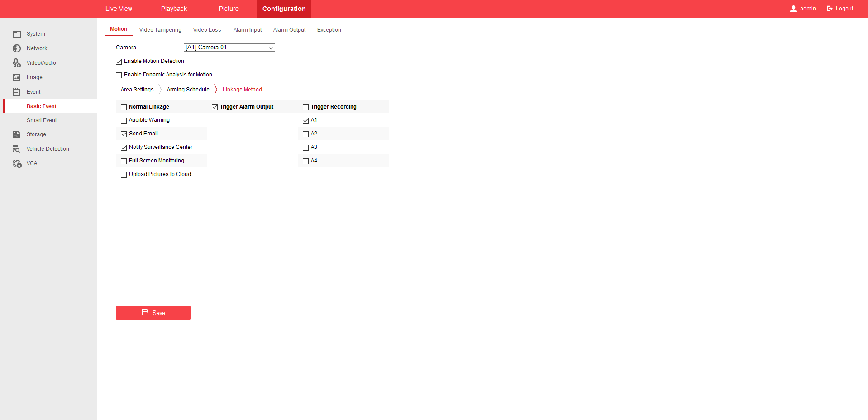Enable A2 channel for trigger recording
Image resolution: width=868 pixels, height=420 pixels.
[305, 134]
